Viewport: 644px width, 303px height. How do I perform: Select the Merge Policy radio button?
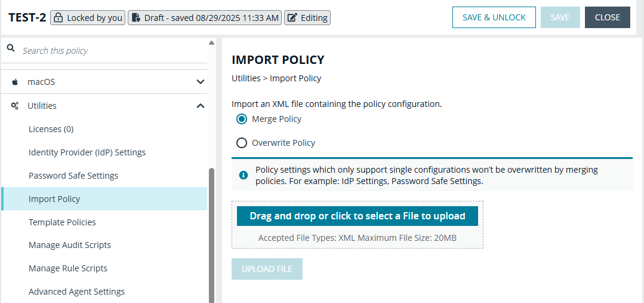pos(242,119)
